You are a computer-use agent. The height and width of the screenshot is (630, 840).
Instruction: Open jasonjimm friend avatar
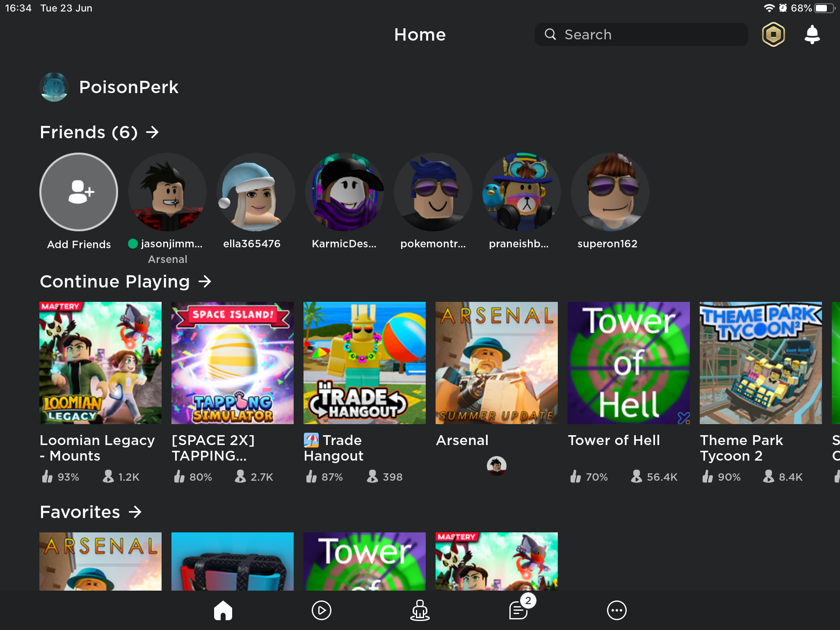coord(167,192)
